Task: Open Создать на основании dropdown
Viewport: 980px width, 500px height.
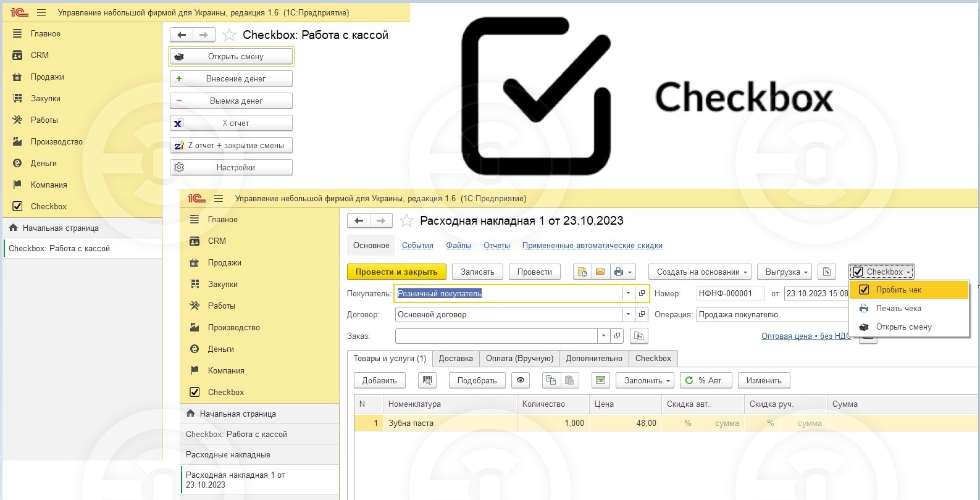Action: click(x=700, y=272)
